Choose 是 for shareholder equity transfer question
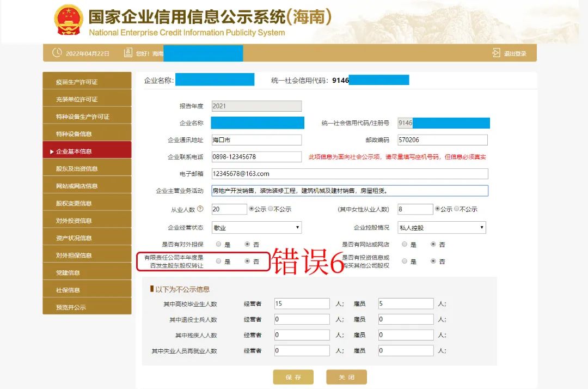This screenshot has width=588, height=389. tap(218, 262)
